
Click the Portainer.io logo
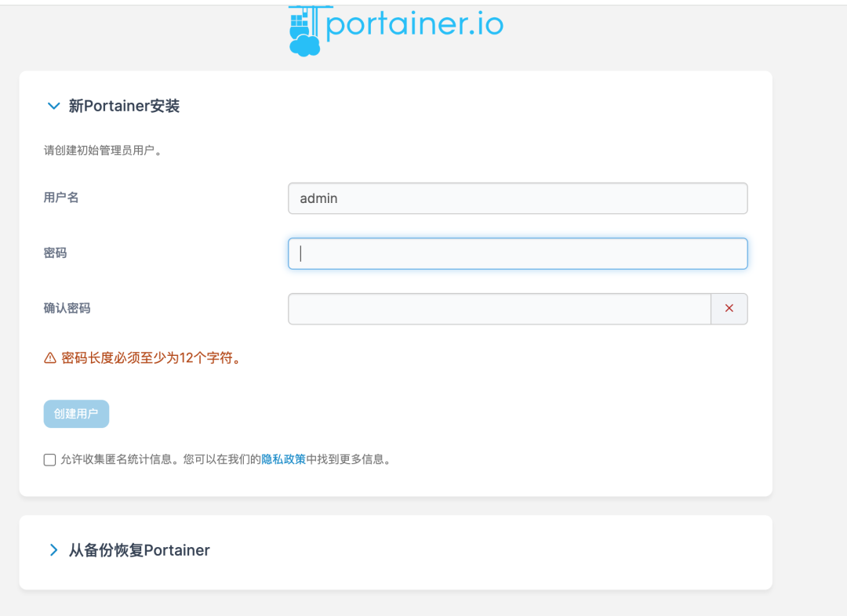tap(395, 31)
